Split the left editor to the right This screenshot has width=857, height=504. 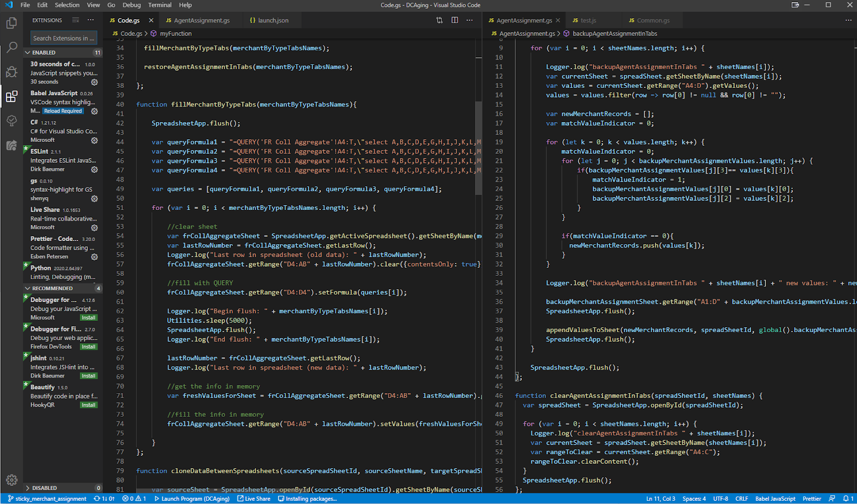click(x=455, y=20)
